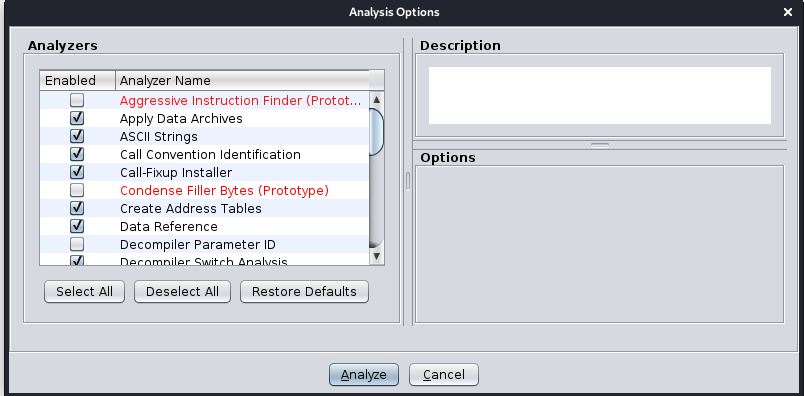Image resolution: width=804 pixels, height=396 pixels.
Task: Enable Condense Filler Bytes prototype checkbox
Action: (x=77, y=190)
